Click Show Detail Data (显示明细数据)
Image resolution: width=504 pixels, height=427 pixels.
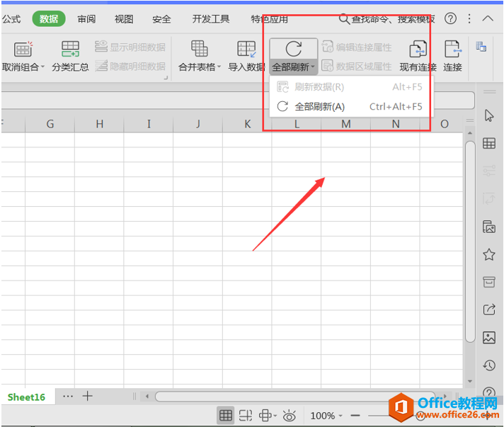130,47
